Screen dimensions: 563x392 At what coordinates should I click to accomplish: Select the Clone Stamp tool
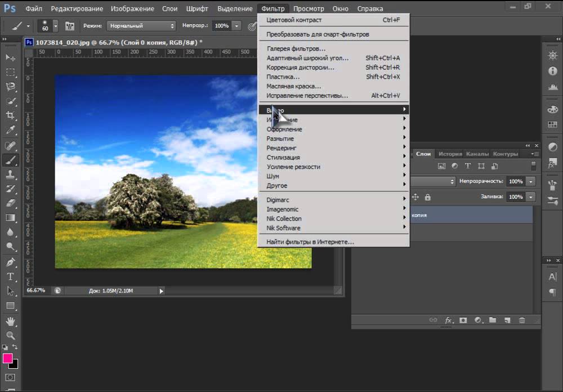pyautogui.click(x=10, y=175)
